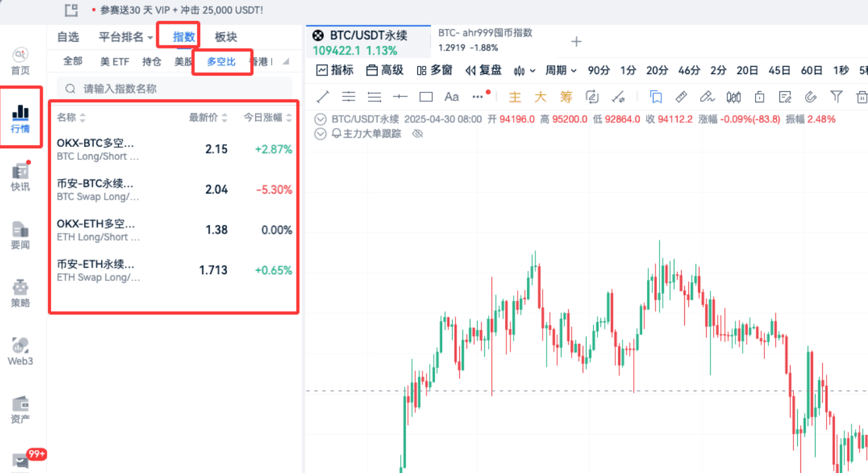868x473 pixels.
Task: Click the 请输入指数名称 search field
Action: (x=175, y=89)
